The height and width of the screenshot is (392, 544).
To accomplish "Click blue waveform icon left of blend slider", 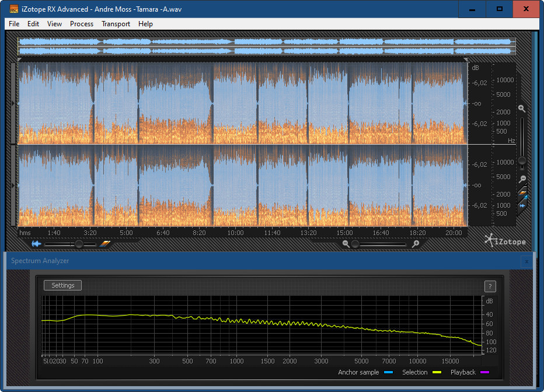I will coord(37,244).
